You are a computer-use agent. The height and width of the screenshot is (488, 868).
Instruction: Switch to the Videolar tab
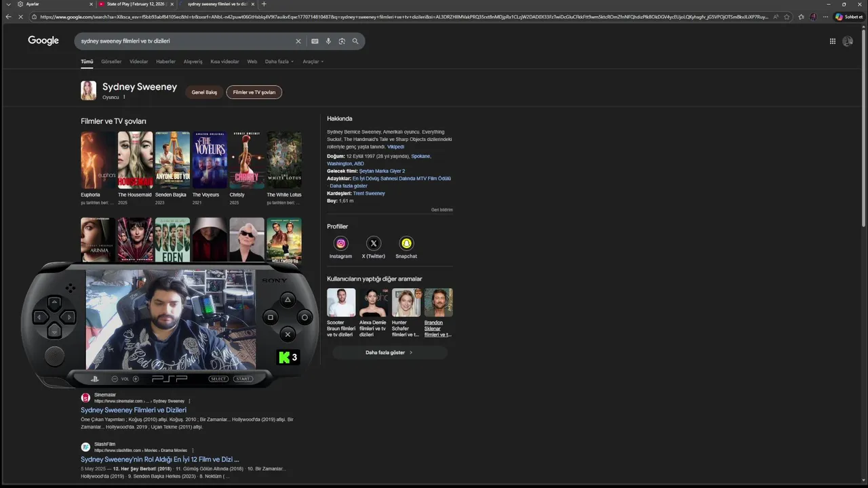pos(138,62)
